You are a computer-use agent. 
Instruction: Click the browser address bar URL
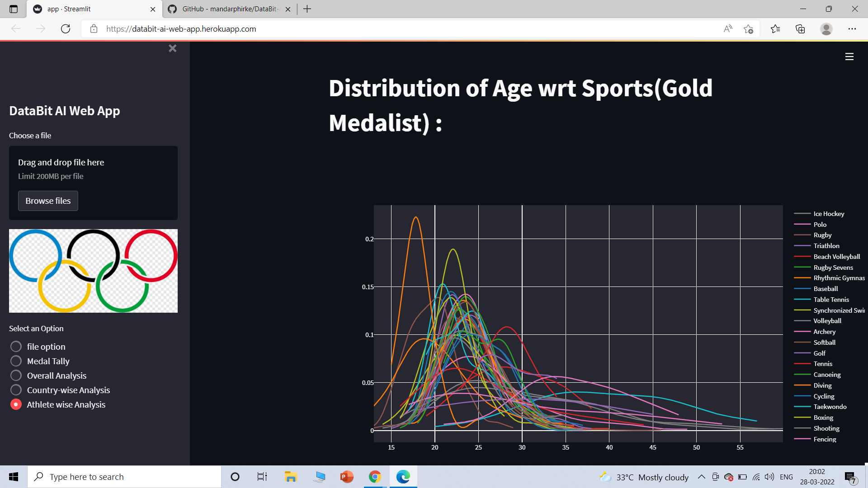[181, 29]
